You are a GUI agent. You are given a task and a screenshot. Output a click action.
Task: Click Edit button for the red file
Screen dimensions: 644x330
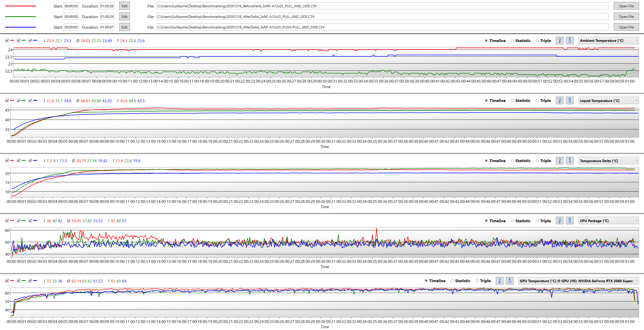pos(124,6)
